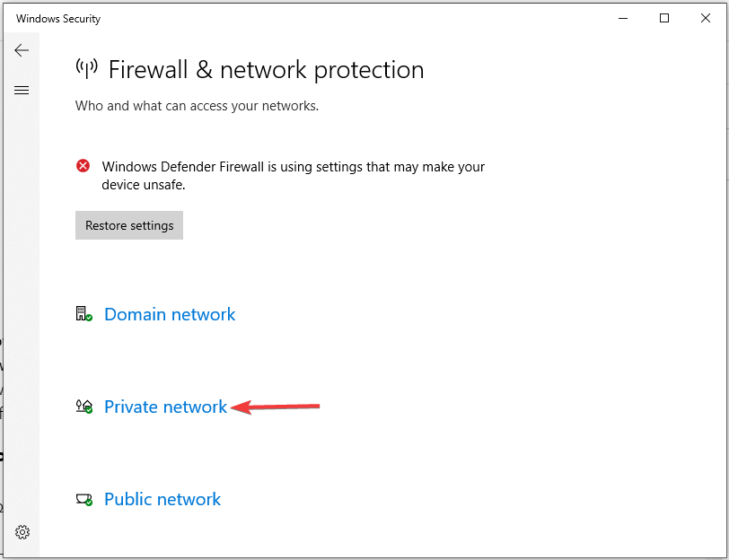
Task: Maximize the Windows Security window
Action: point(664,18)
